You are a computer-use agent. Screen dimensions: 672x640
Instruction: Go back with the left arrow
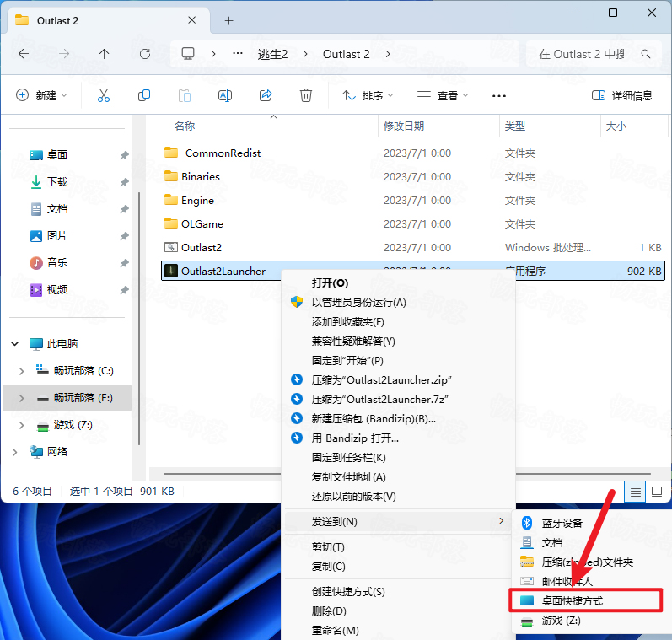click(24, 54)
